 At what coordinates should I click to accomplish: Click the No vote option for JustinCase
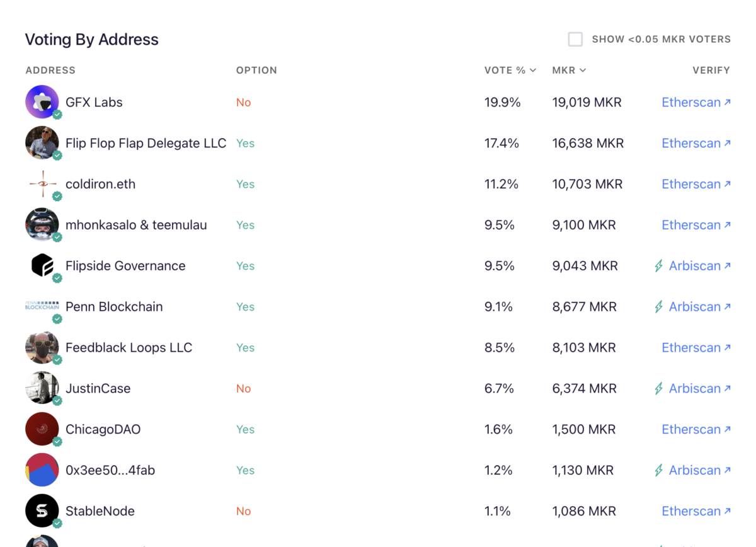tap(243, 388)
